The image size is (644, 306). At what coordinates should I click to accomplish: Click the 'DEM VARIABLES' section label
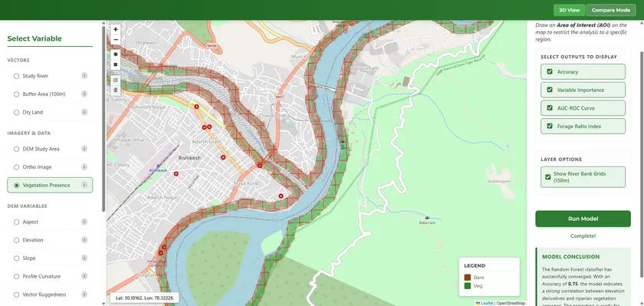tap(27, 206)
